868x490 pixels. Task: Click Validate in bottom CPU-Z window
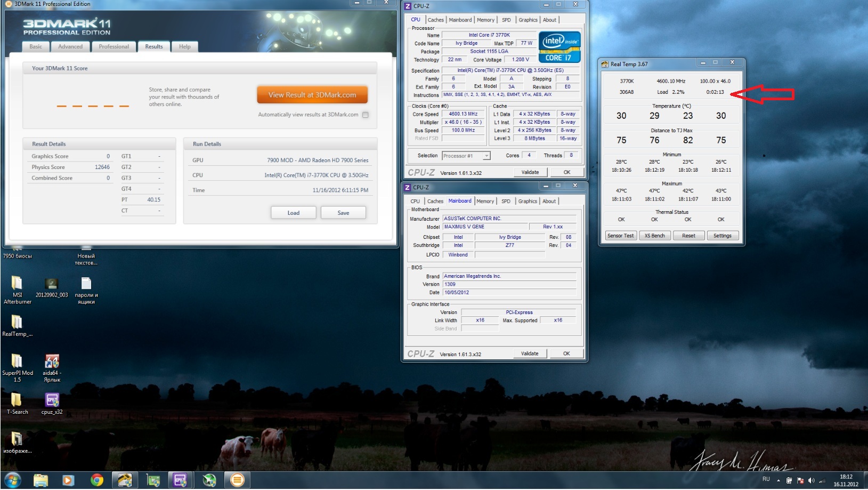point(530,354)
